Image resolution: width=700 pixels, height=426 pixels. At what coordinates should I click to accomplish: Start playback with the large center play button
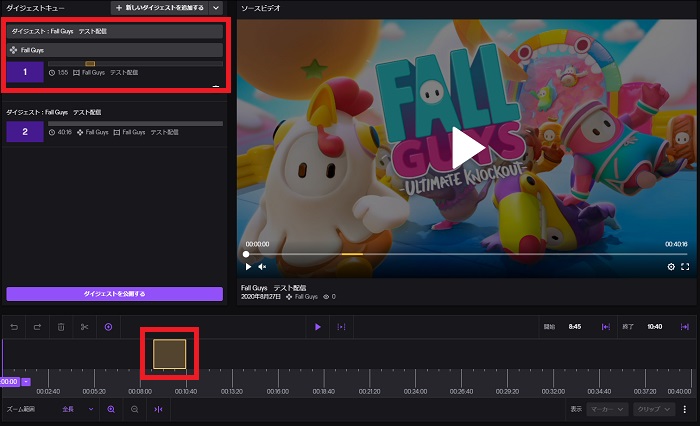click(467, 148)
